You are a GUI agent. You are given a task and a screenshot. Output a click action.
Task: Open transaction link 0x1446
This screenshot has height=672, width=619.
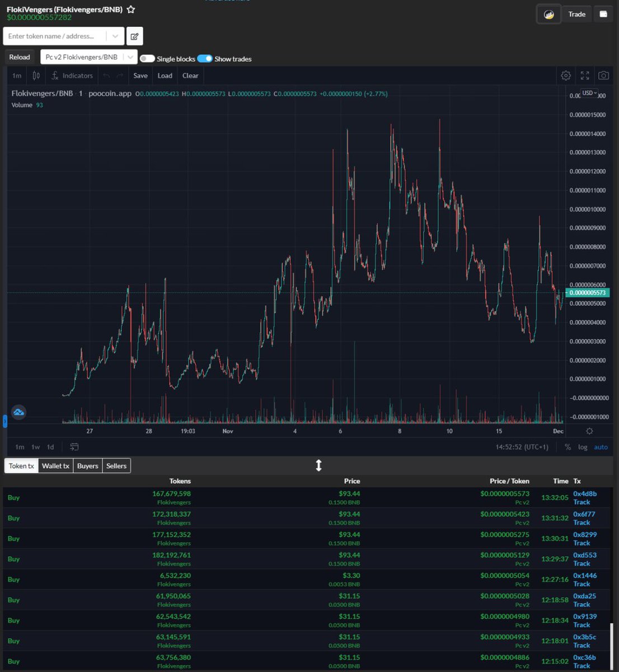click(x=585, y=575)
